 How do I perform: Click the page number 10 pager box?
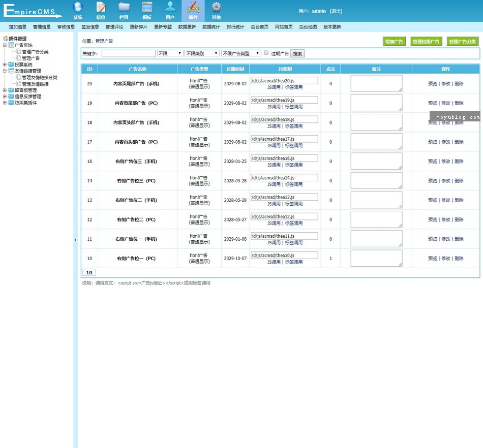click(x=89, y=272)
